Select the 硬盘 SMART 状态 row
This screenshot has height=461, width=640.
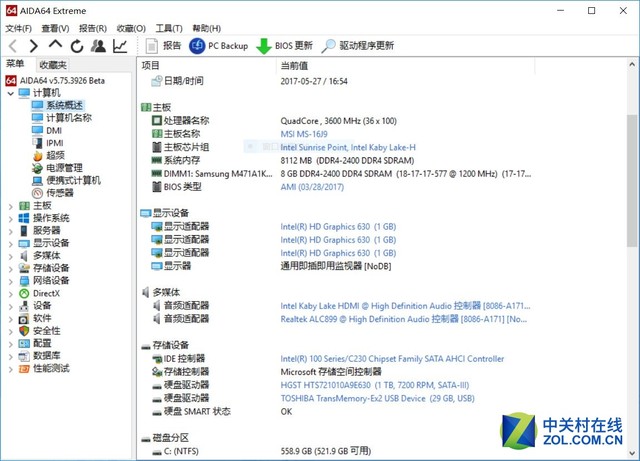tap(222, 412)
